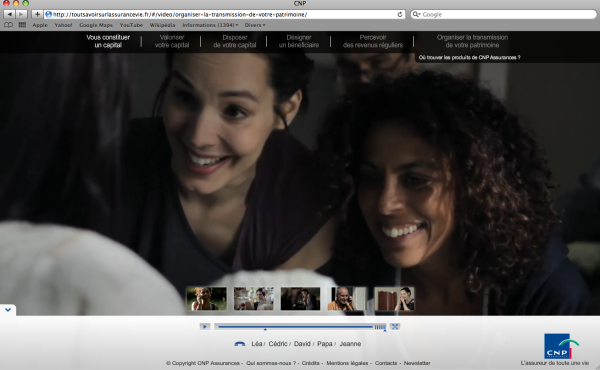Open the reading list book icon
600x370 pixels.
(8, 25)
